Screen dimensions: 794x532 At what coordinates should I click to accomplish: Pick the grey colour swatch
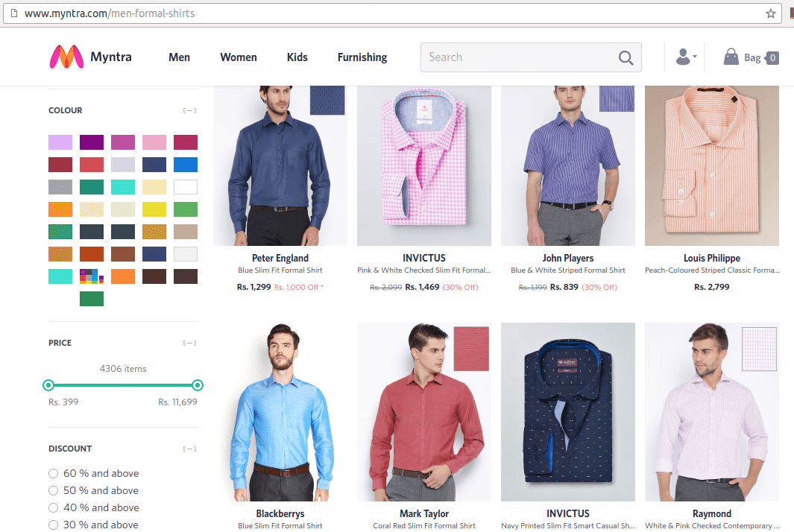coord(60,187)
